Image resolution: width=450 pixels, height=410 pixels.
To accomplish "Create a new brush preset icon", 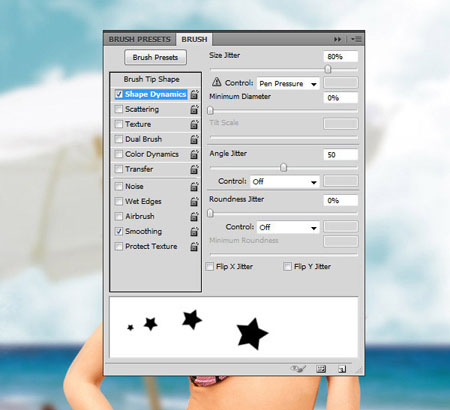I will [x=342, y=369].
